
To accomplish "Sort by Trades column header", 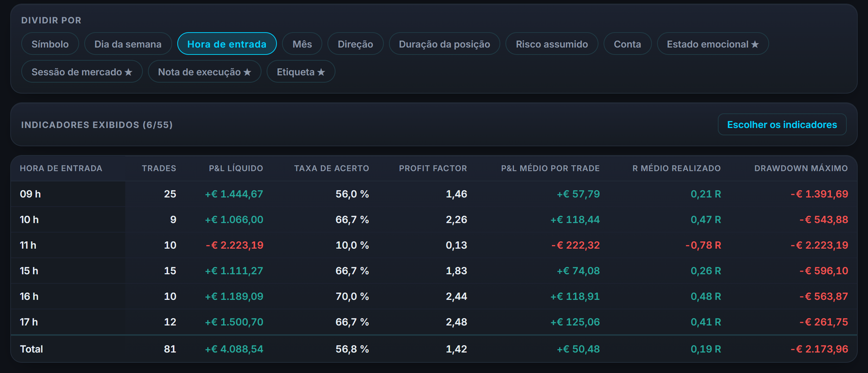I will tap(159, 169).
